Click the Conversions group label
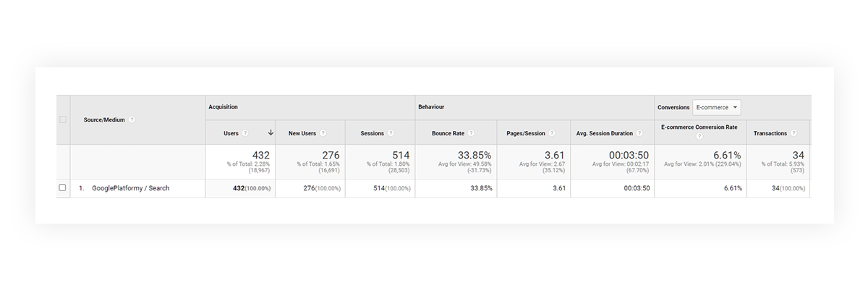Screen dimensions: 868x283 pos(673,107)
